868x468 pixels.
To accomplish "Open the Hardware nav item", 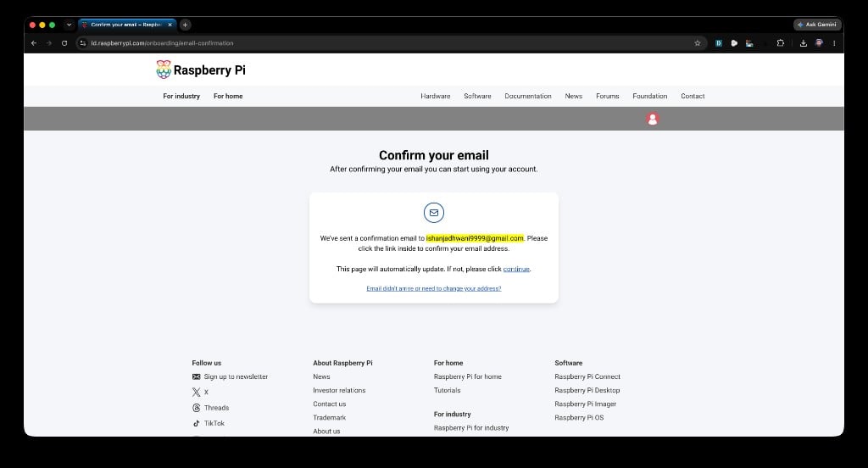I will pos(435,97).
